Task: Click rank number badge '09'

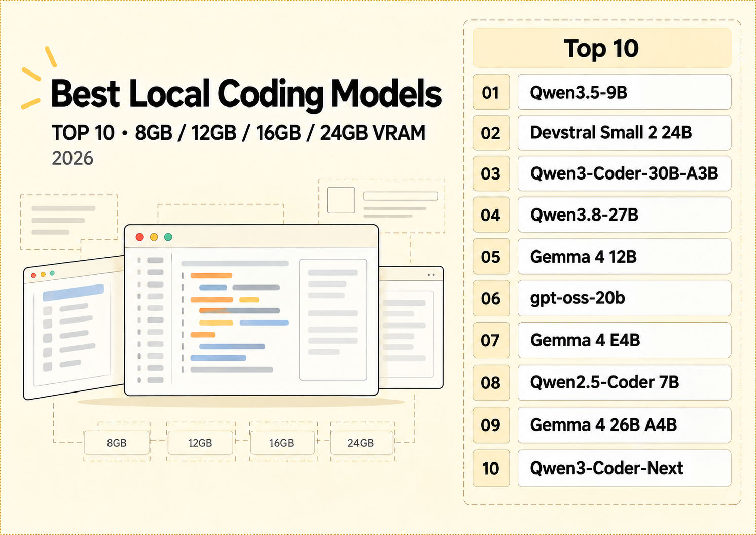Action: point(491,425)
